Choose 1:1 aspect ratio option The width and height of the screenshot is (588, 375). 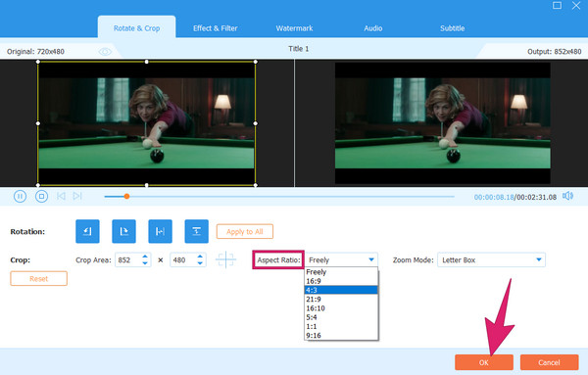coord(341,326)
